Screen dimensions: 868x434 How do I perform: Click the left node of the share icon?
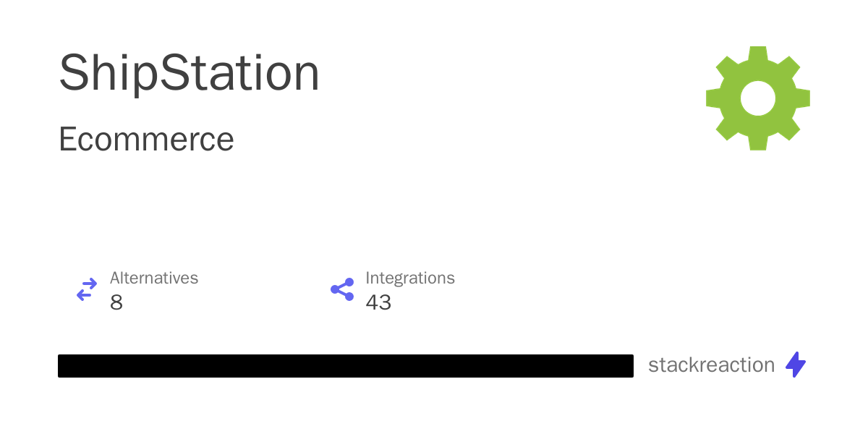point(335,289)
